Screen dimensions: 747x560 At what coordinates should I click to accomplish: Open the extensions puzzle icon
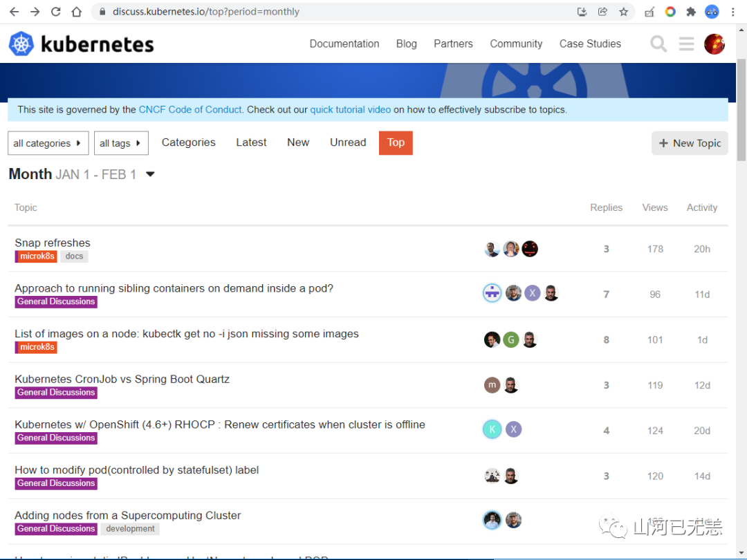pos(691,12)
